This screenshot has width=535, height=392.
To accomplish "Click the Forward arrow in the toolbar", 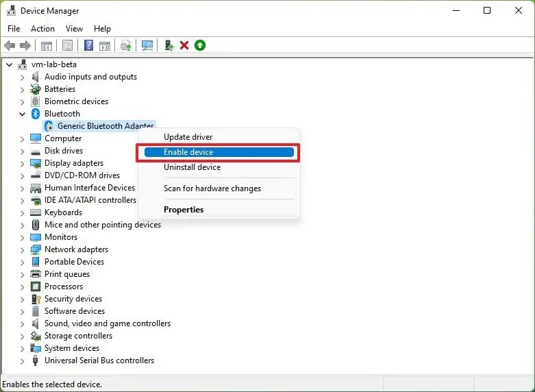I will point(25,45).
